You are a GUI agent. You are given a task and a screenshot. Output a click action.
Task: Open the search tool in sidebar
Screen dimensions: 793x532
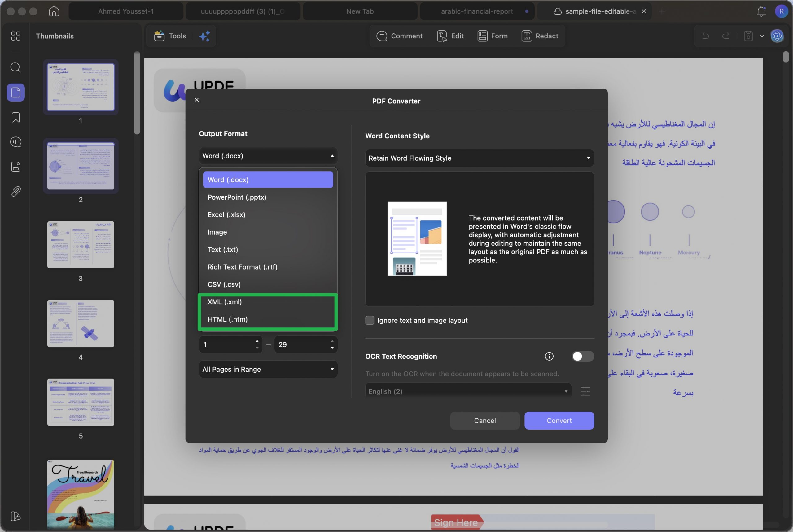tap(15, 67)
